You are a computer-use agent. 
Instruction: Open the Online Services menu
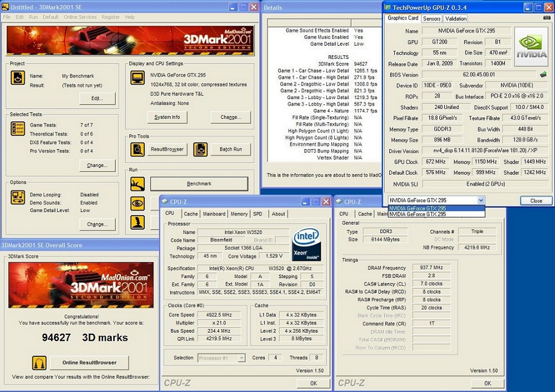(x=80, y=17)
